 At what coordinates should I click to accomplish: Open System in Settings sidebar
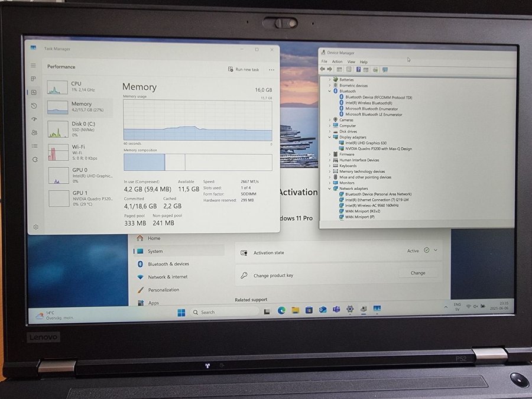point(179,251)
